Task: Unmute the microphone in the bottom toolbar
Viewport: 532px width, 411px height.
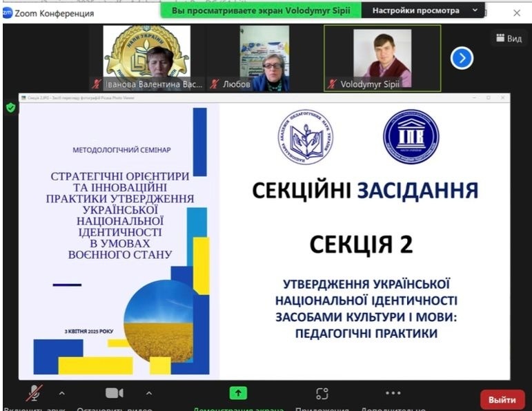Action: pos(32,393)
